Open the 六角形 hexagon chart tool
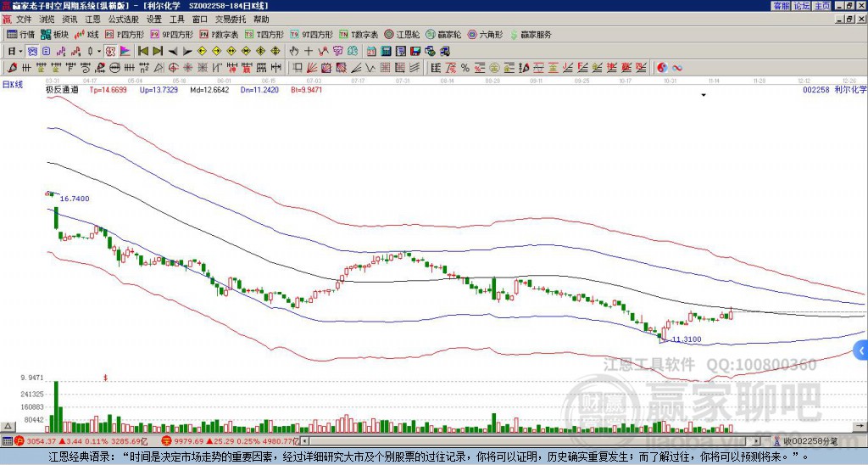This screenshot has height=465, width=868. 485,34
